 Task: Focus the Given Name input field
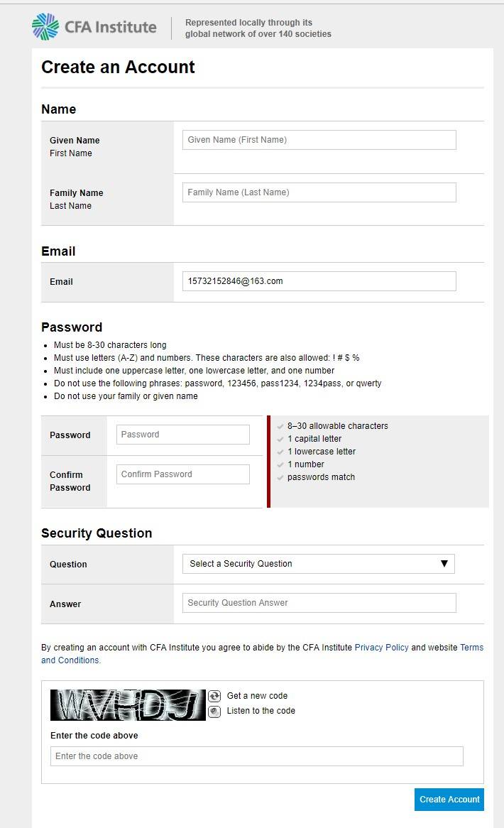click(x=319, y=140)
